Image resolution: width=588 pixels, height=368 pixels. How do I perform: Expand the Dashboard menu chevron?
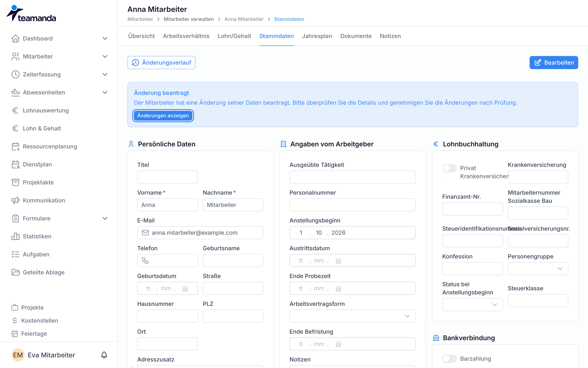point(105,38)
